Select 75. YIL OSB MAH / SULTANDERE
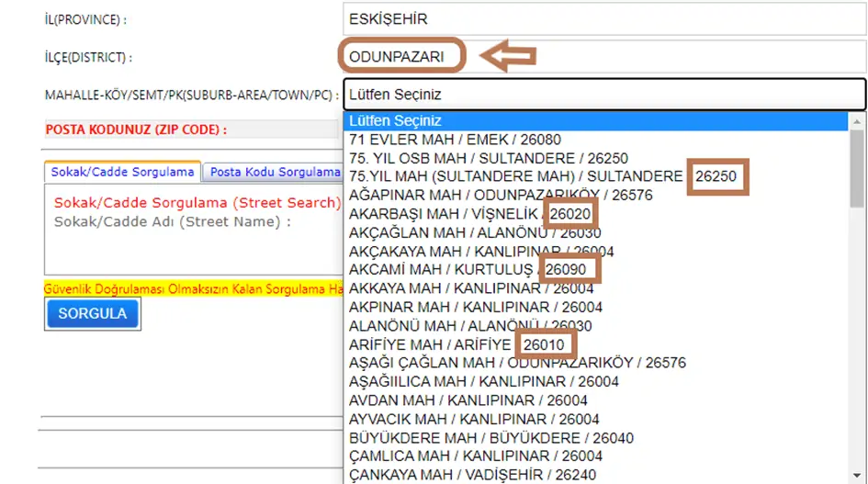Viewport: 868px width, 484px height. tap(488, 158)
